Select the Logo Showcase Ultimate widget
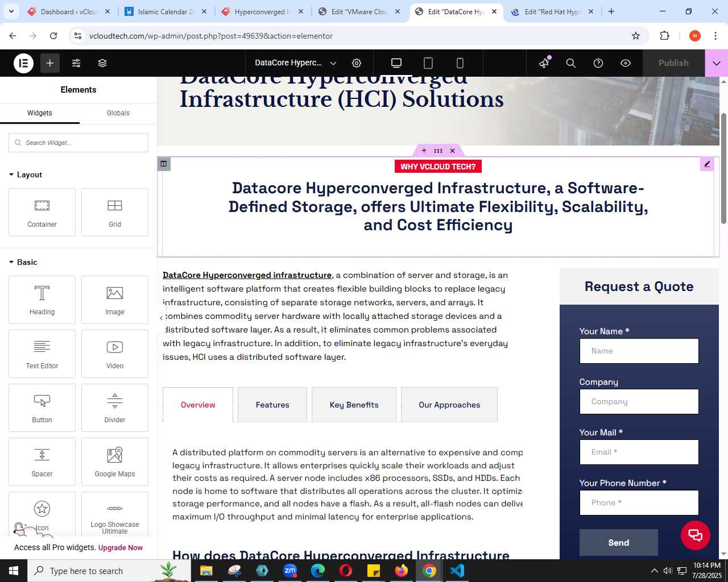This screenshot has height=582, width=728. click(115, 514)
